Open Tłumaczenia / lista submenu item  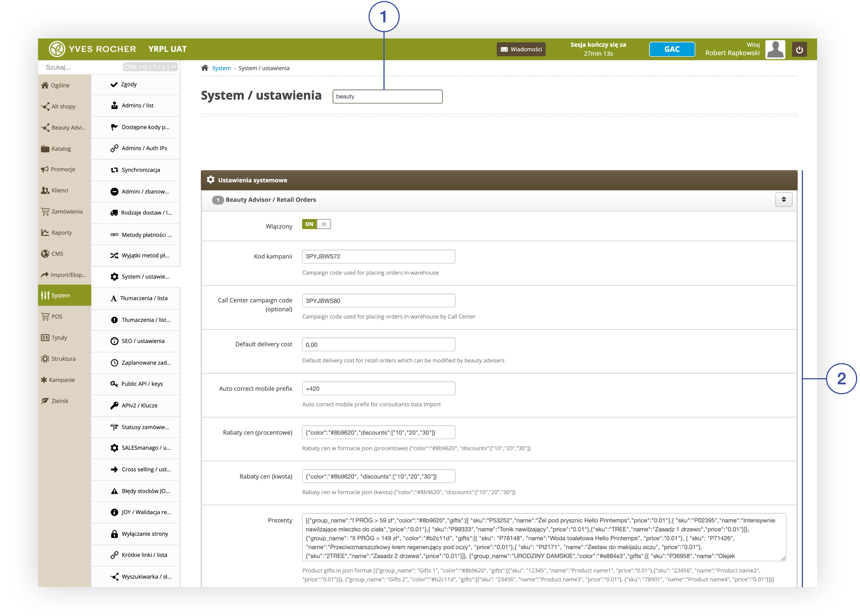(136, 298)
